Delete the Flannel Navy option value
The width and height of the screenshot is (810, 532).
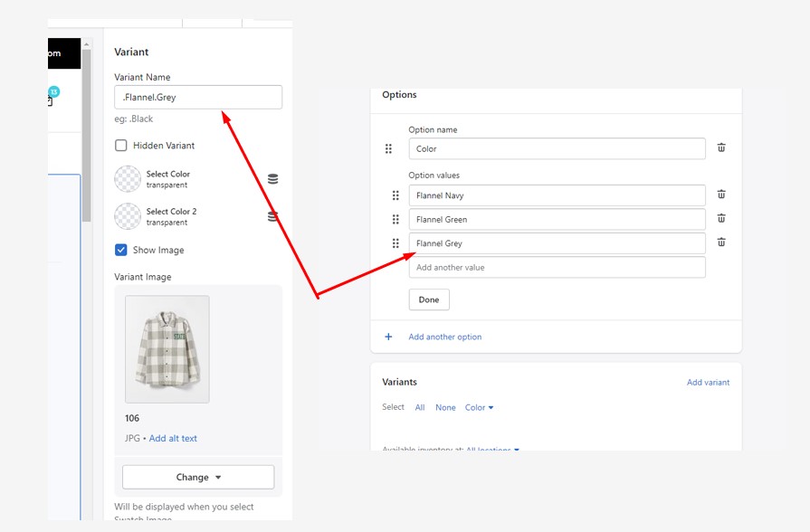tap(721, 195)
